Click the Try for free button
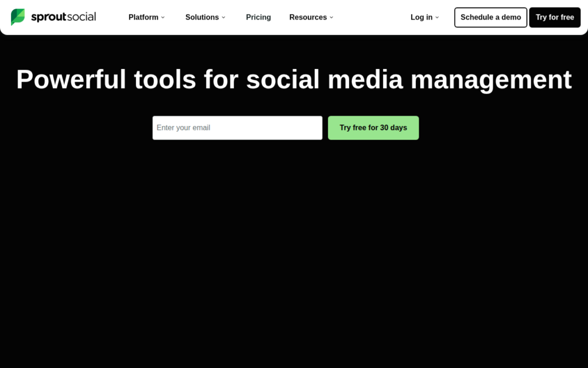This screenshot has height=368, width=588. click(x=555, y=17)
